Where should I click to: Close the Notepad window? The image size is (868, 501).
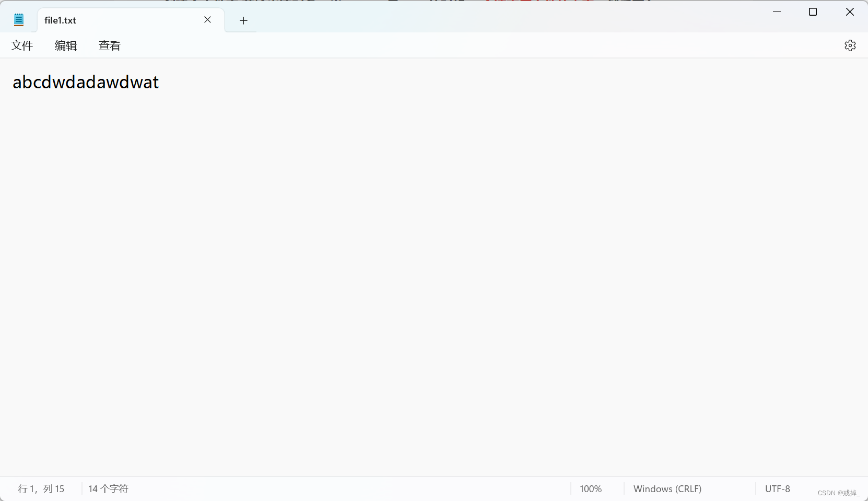(x=849, y=11)
